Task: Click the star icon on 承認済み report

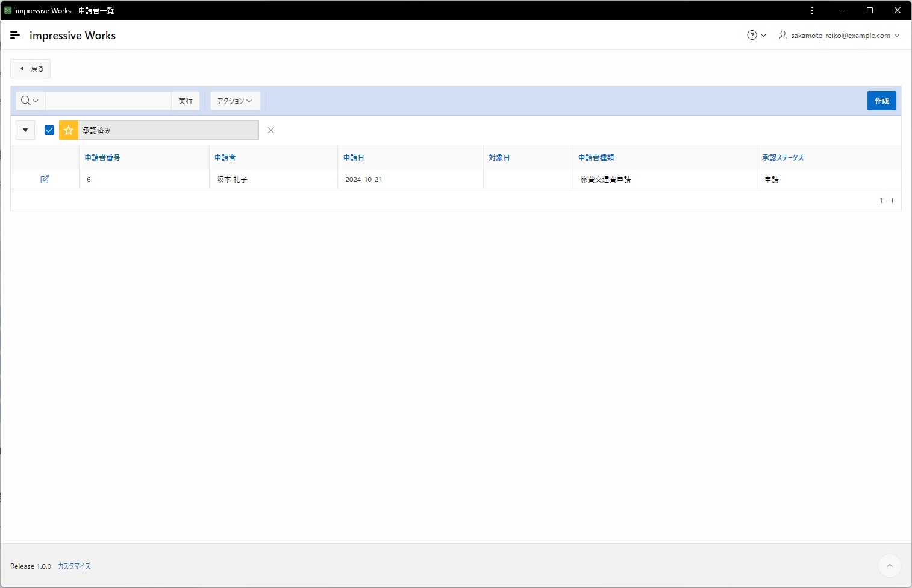Action: [69, 130]
